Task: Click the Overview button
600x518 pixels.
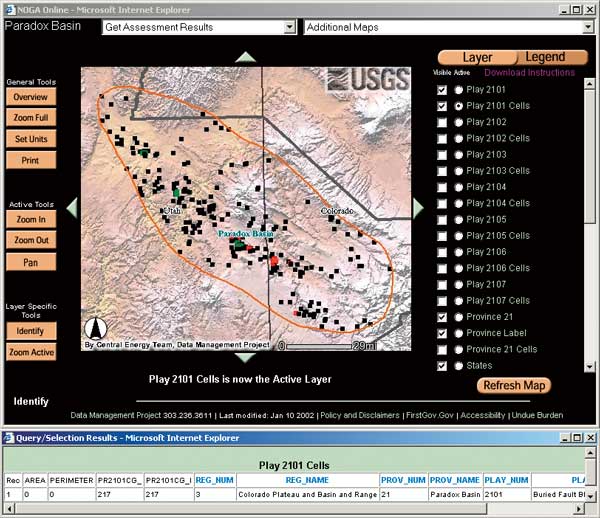Action: pos(31,97)
